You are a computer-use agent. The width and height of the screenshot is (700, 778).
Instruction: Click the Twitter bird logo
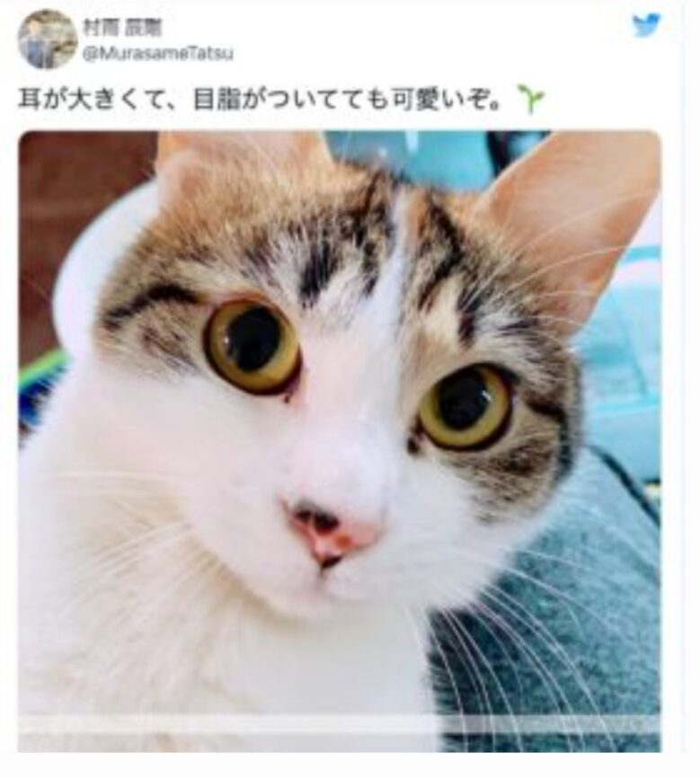click(646, 25)
